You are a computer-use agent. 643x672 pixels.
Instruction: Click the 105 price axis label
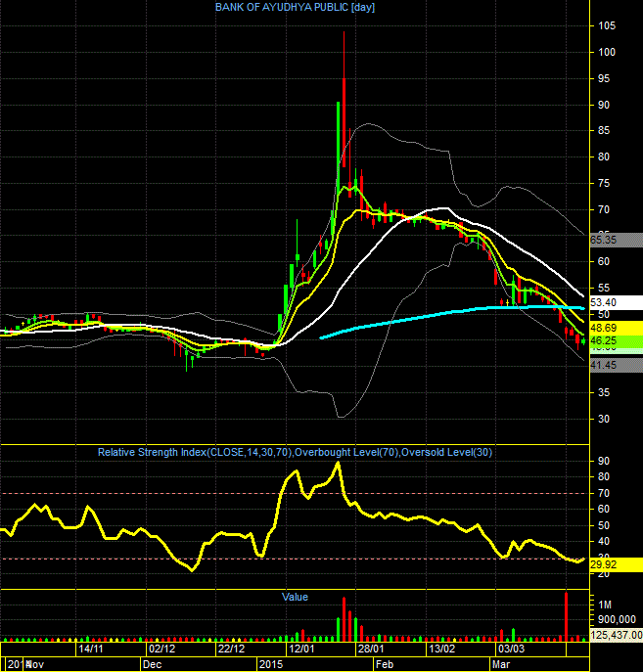[607, 25]
